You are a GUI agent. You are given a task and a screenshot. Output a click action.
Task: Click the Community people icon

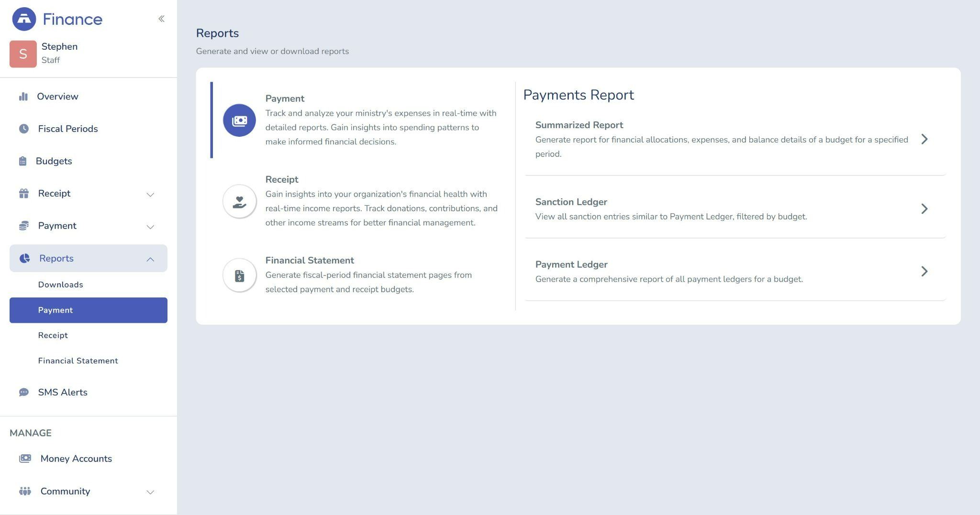point(25,491)
